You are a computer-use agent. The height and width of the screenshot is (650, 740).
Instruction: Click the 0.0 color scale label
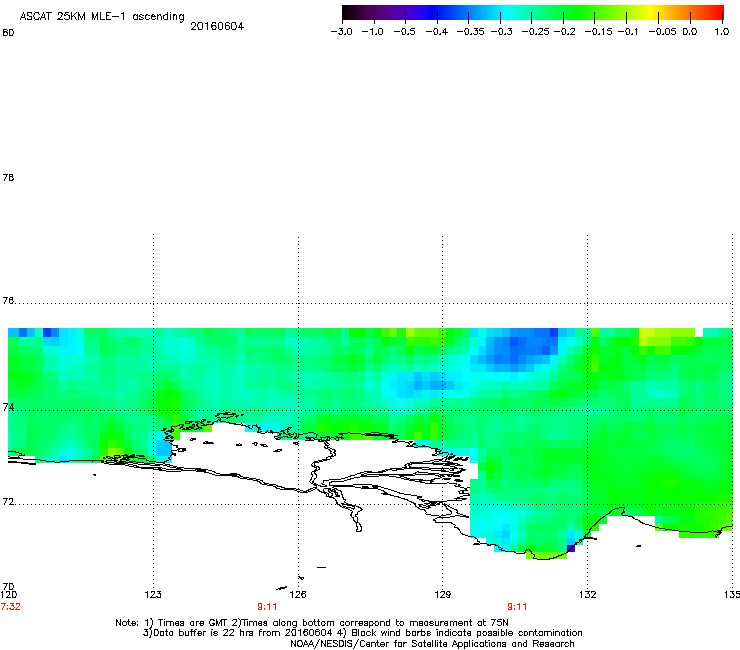click(690, 32)
